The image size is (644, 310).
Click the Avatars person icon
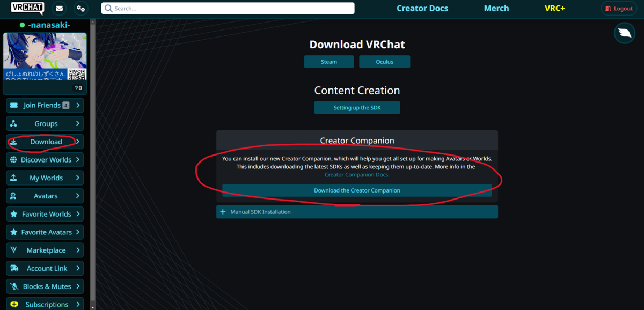(14, 196)
